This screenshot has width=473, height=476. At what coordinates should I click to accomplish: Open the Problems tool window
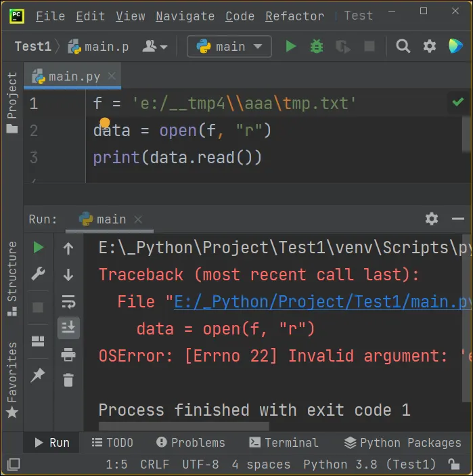point(191,443)
